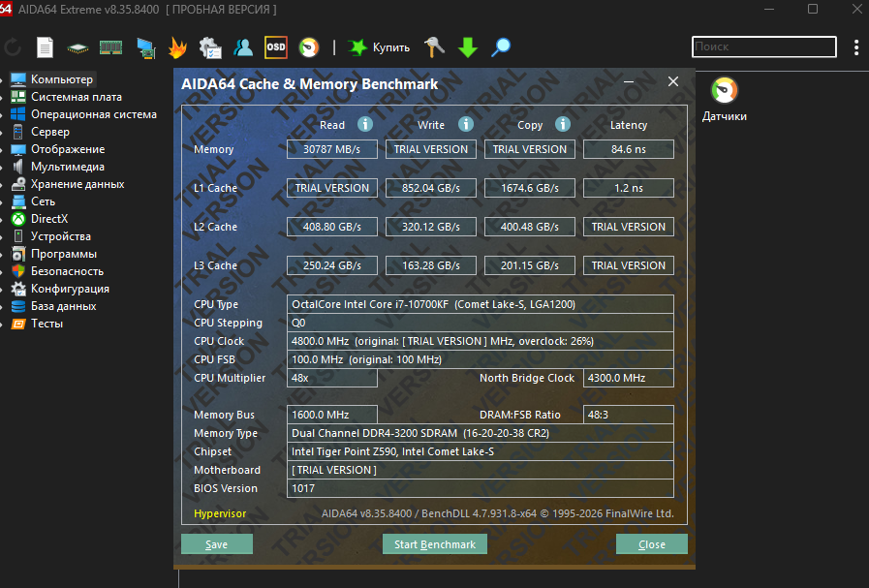The image size is (869, 588).
Task: Click the Read info icon
Action: [364, 124]
